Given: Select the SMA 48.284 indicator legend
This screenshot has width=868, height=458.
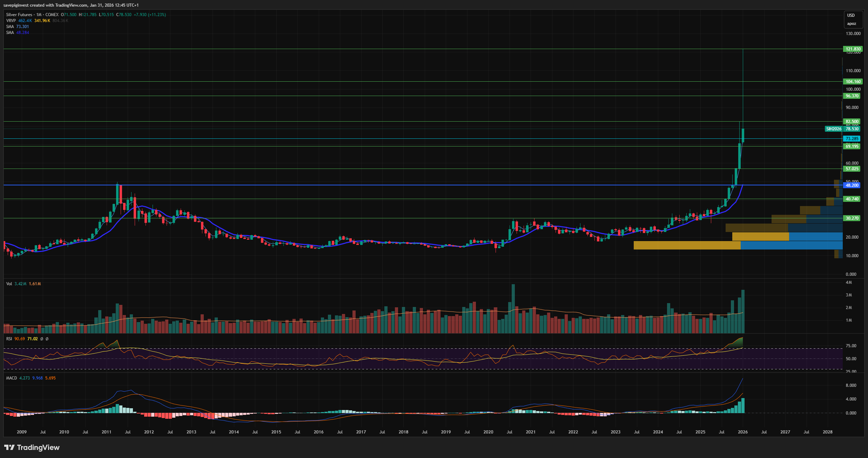Looking at the screenshot, I should 10,33.
